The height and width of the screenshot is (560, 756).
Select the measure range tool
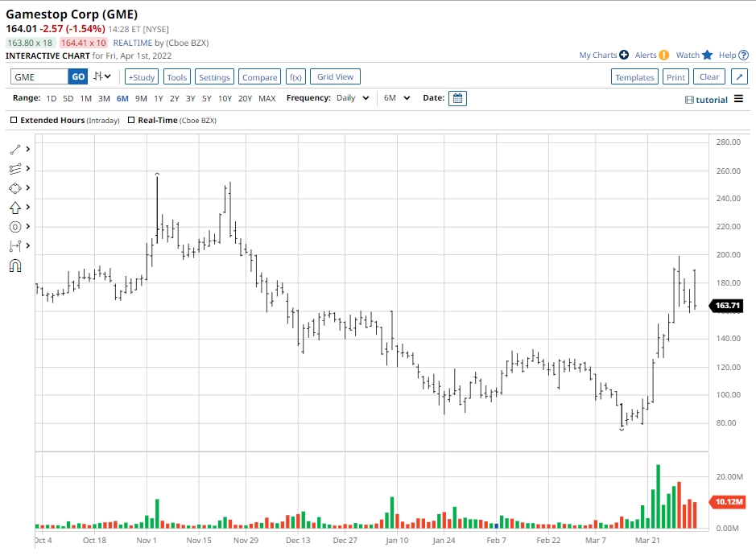tap(15, 245)
